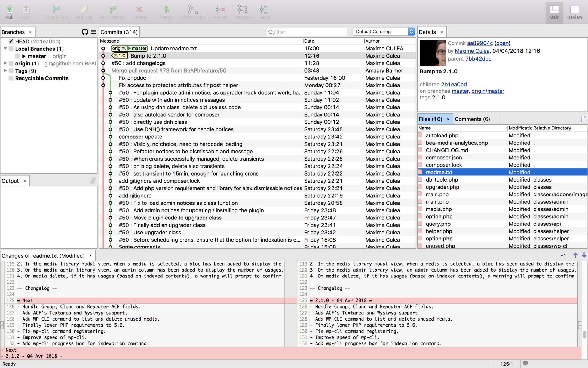Toggle the Recyclable Commits checkbox
This screenshot has height=368, width=588.
point(11,78)
